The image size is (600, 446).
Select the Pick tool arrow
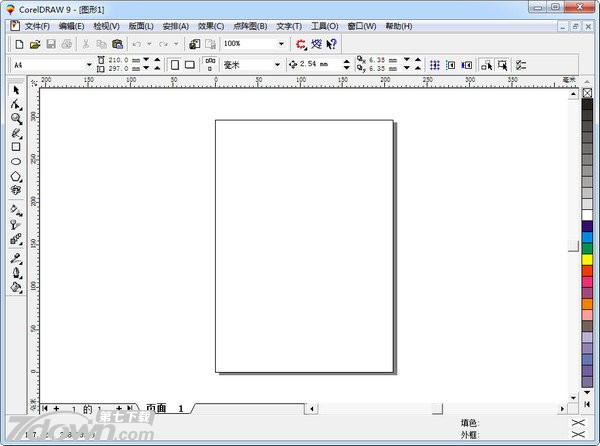[x=16, y=90]
